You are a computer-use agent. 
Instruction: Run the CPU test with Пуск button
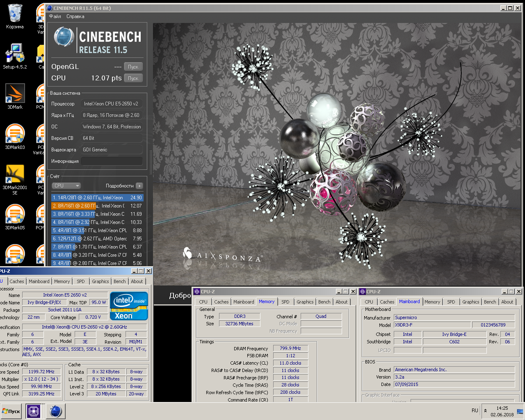(133, 78)
